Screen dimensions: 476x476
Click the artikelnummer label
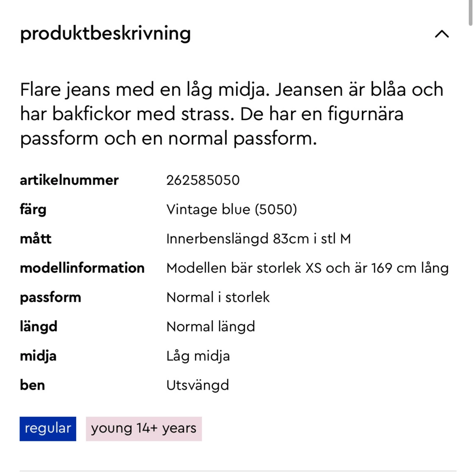[x=69, y=180]
